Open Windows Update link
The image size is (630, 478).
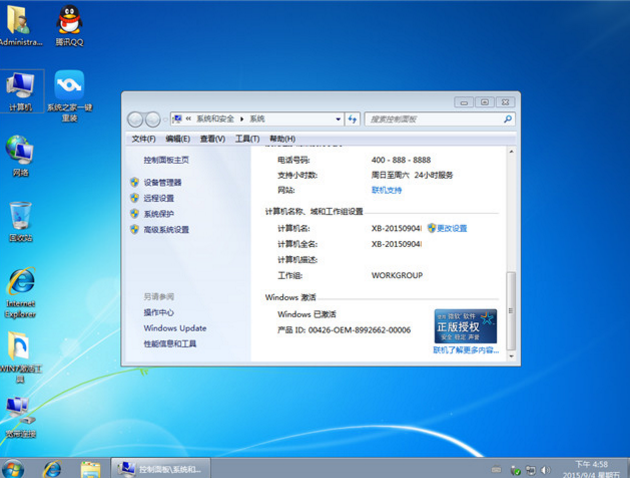click(175, 328)
